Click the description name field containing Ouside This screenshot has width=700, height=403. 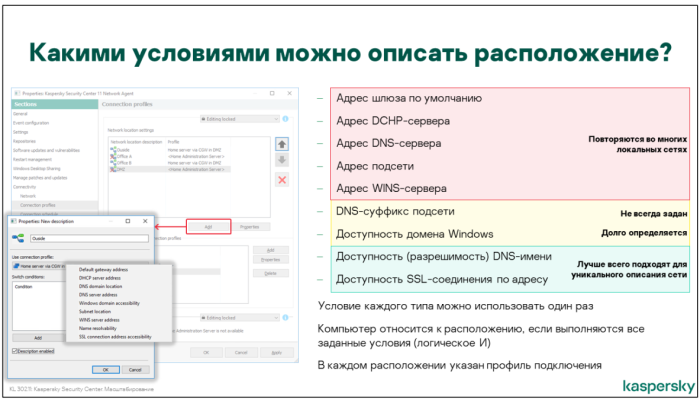89,238
